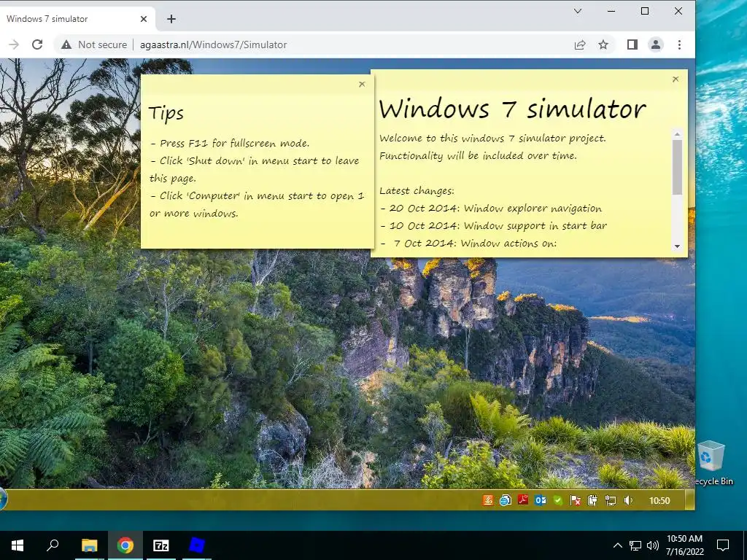
Task: Reload the page in Chrome
Action: [37, 44]
